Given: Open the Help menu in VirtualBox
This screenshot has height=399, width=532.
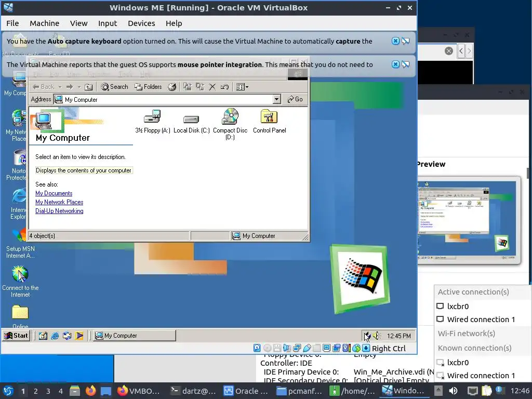Looking at the screenshot, I should (174, 23).
